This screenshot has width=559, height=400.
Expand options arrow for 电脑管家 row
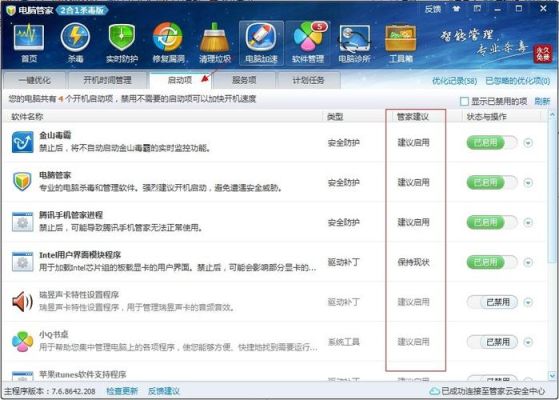(x=528, y=183)
